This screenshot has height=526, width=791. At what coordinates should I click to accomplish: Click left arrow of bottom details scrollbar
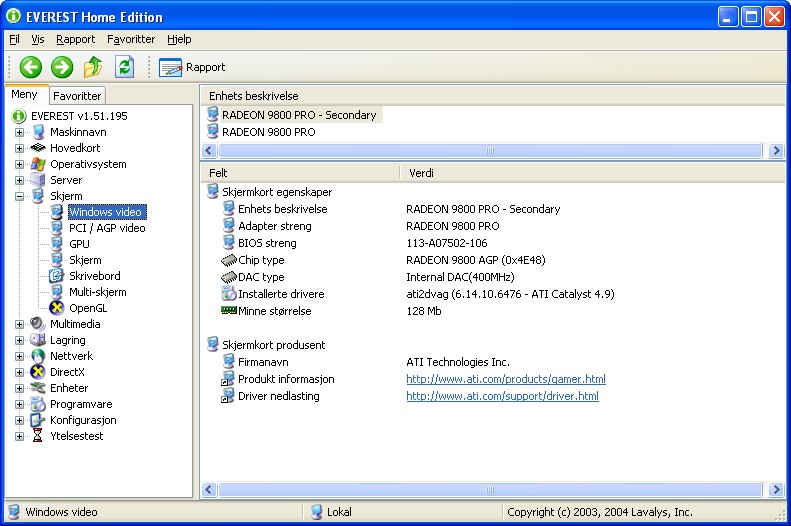209,489
